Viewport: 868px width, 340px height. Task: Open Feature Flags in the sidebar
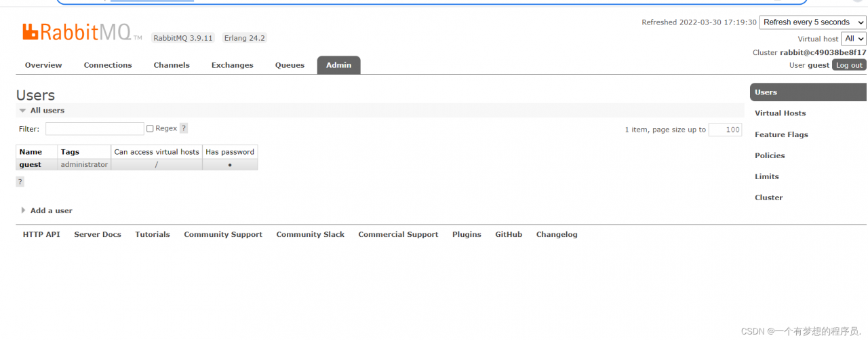pos(781,134)
